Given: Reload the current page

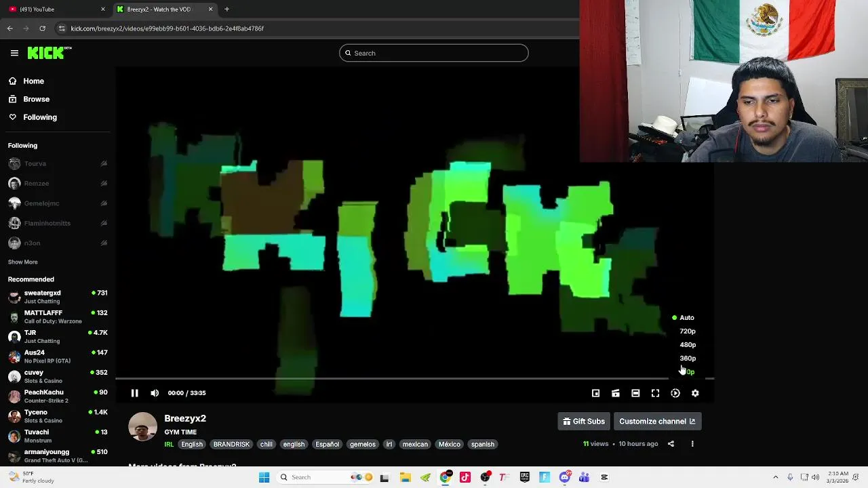Looking at the screenshot, I should (x=42, y=28).
